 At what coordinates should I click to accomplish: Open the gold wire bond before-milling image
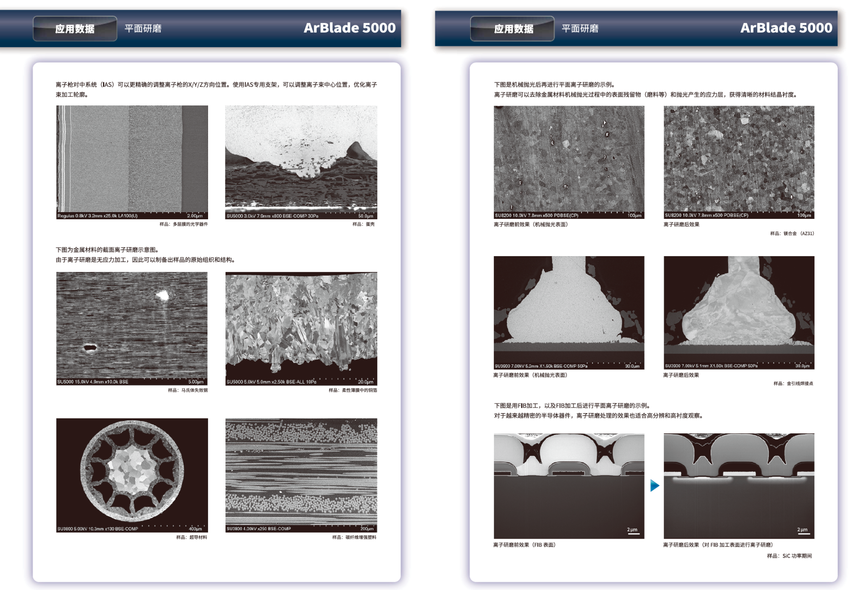[569, 313]
